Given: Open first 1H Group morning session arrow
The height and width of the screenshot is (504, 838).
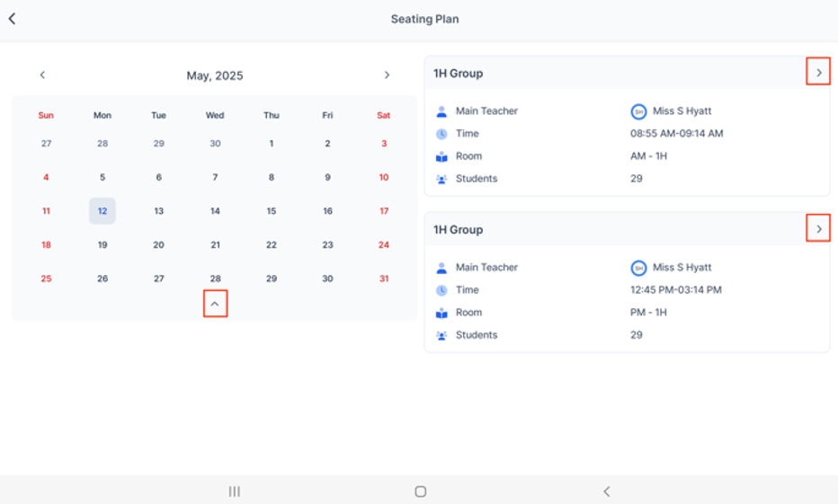Looking at the screenshot, I should [817, 73].
